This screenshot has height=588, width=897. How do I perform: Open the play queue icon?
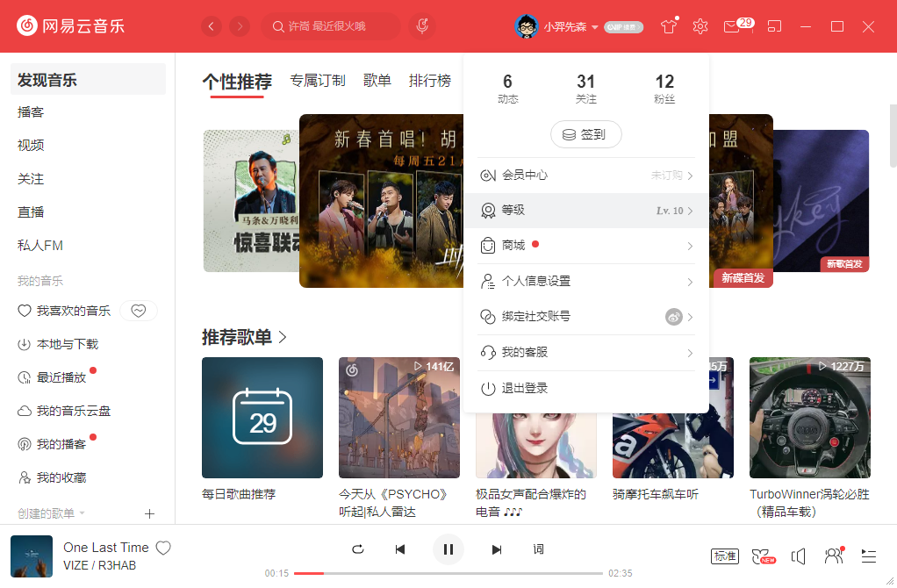click(x=868, y=556)
